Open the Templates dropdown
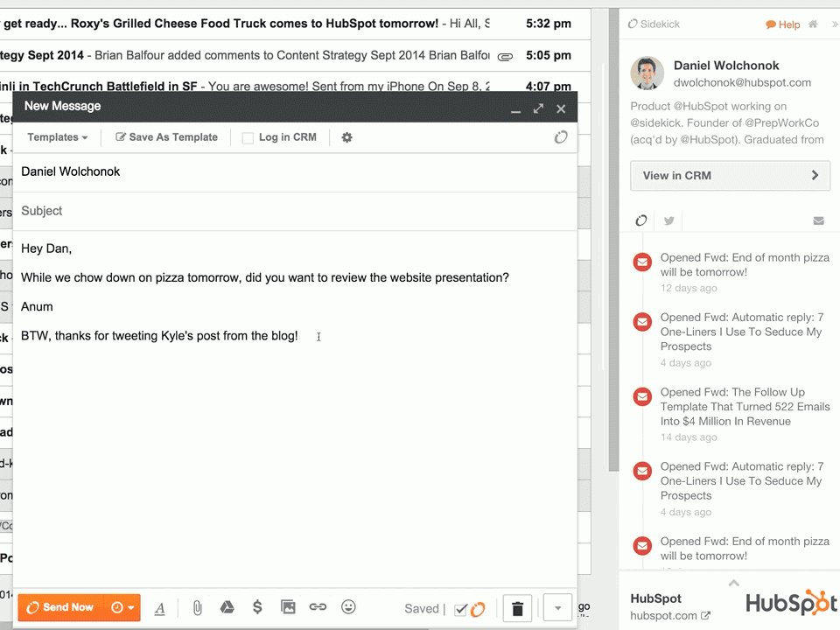Image resolution: width=840 pixels, height=630 pixels. click(58, 137)
